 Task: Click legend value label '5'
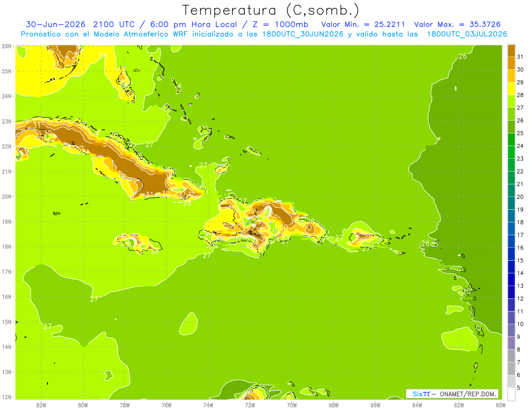click(519, 388)
